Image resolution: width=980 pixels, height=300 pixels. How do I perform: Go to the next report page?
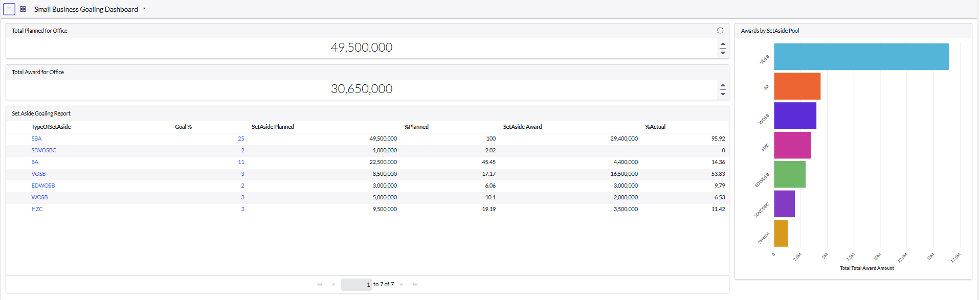coord(402,285)
